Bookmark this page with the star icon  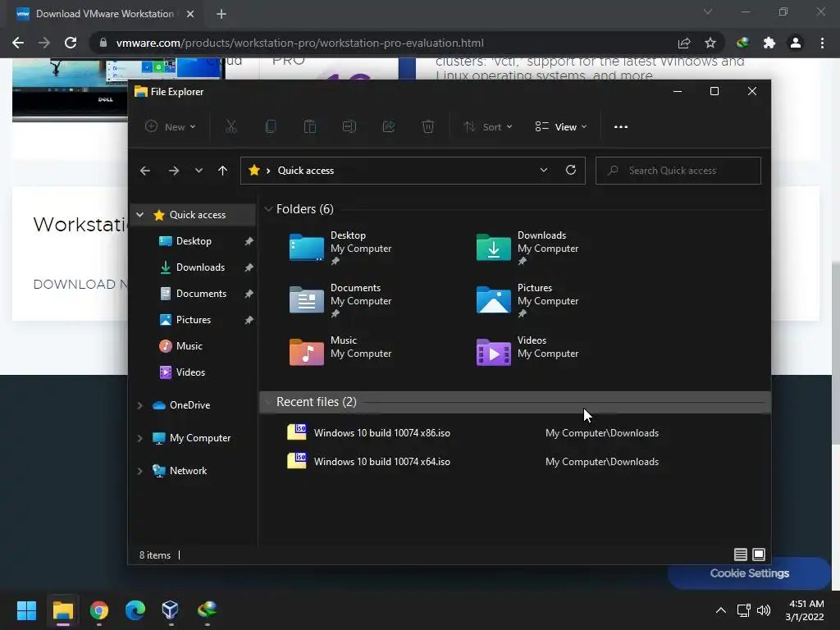(710, 43)
